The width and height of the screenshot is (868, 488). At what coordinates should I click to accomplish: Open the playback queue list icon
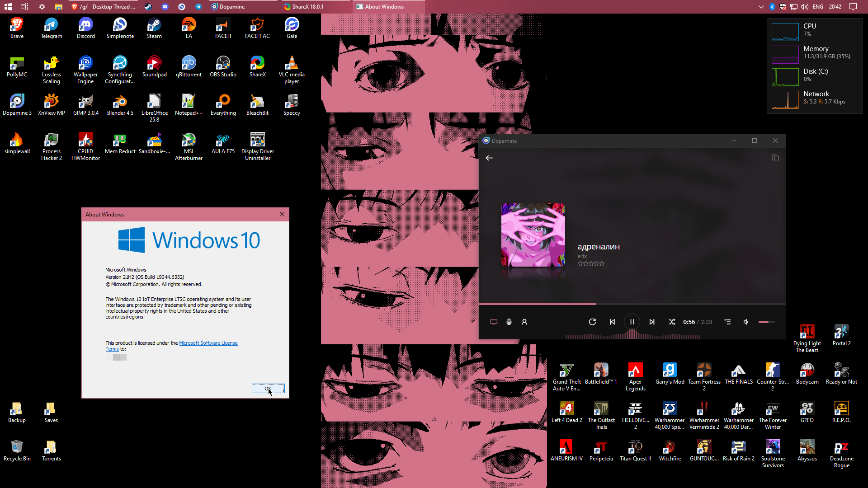click(x=727, y=322)
